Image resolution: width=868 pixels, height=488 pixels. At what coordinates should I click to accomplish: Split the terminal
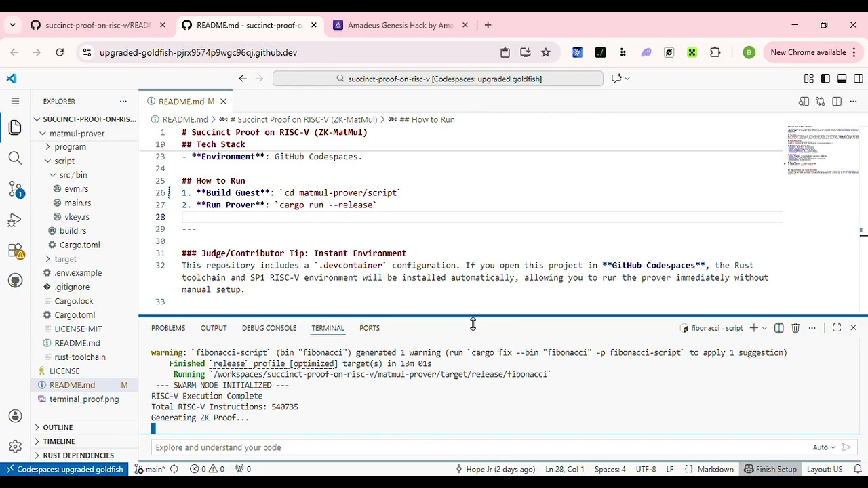tap(779, 328)
